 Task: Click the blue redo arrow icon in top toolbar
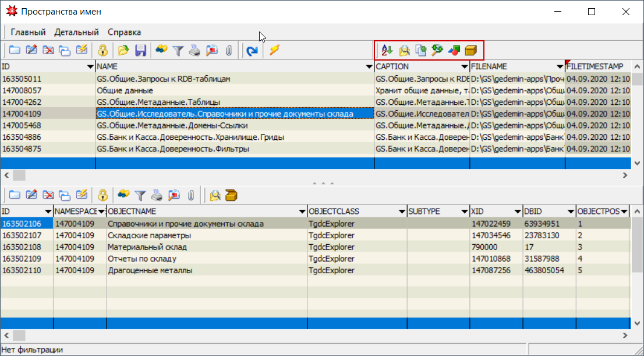(252, 51)
